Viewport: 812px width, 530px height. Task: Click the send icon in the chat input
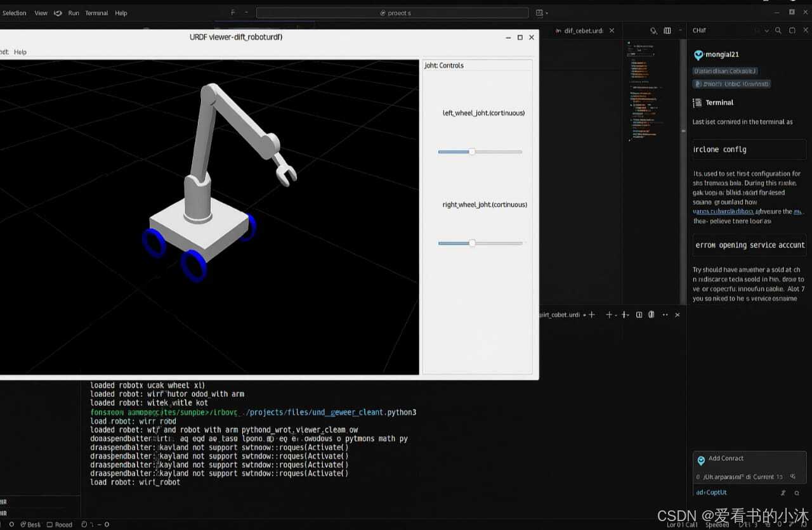click(797, 493)
